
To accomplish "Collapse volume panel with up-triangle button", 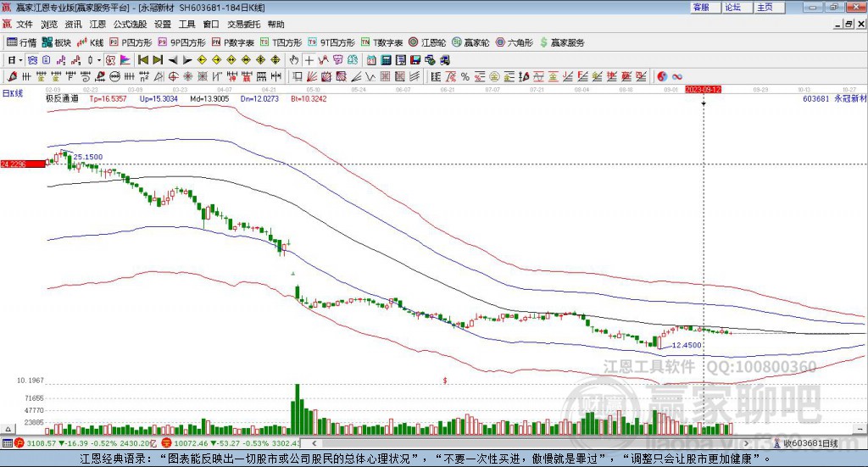I will [x=8, y=429].
